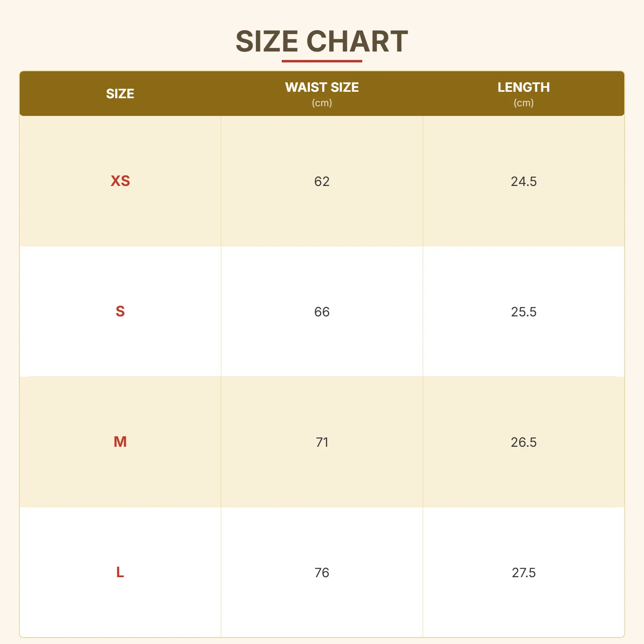Select the M size label
Screen dimensions: 644x644
point(120,442)
